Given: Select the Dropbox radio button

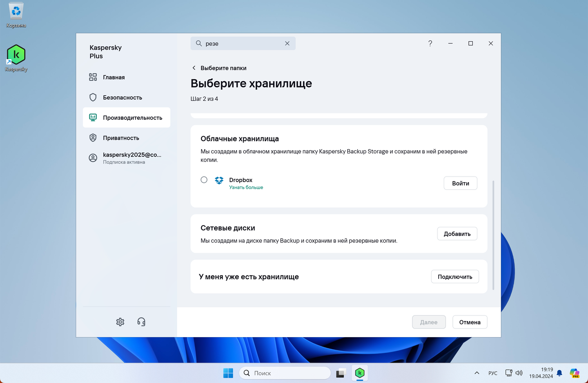Looking at the screenshot, I should click(x=204, y=180).
